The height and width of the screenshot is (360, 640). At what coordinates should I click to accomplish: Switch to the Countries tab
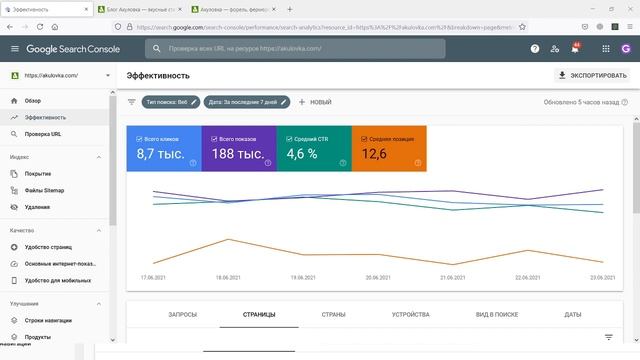[333, 315]
